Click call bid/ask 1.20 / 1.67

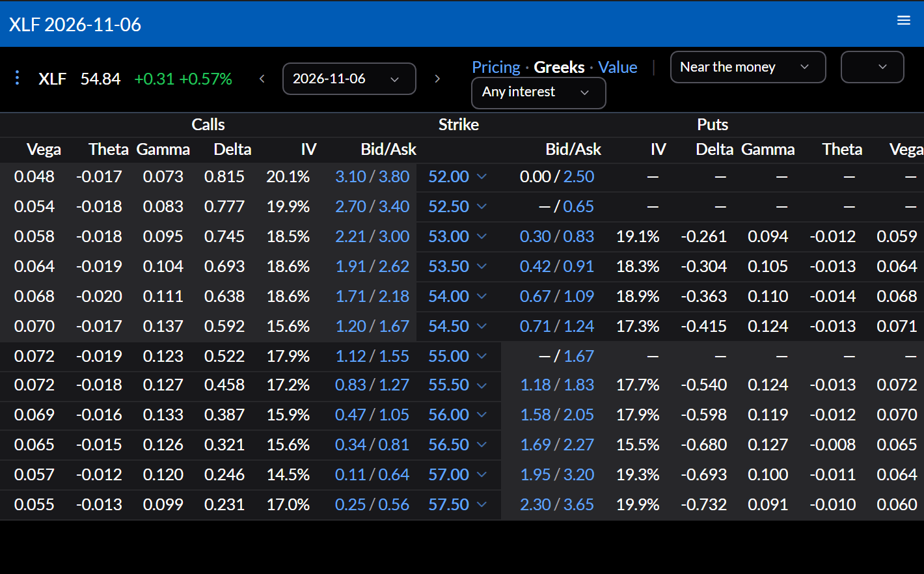coord(372,326)
